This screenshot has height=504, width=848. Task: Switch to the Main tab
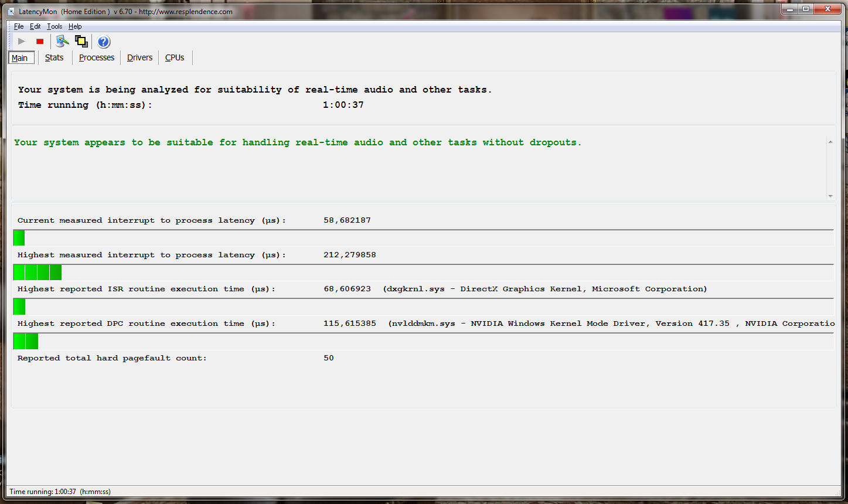point(21,57)
